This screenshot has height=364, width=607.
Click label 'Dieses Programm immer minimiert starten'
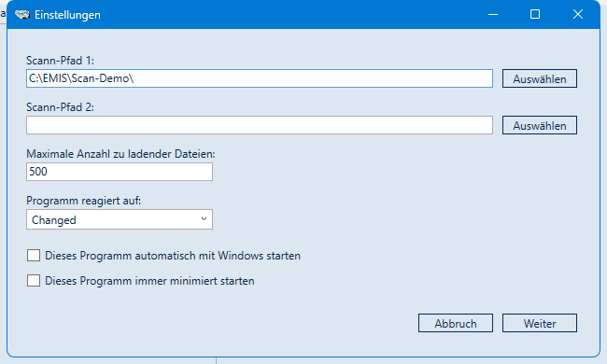(149, 281)
